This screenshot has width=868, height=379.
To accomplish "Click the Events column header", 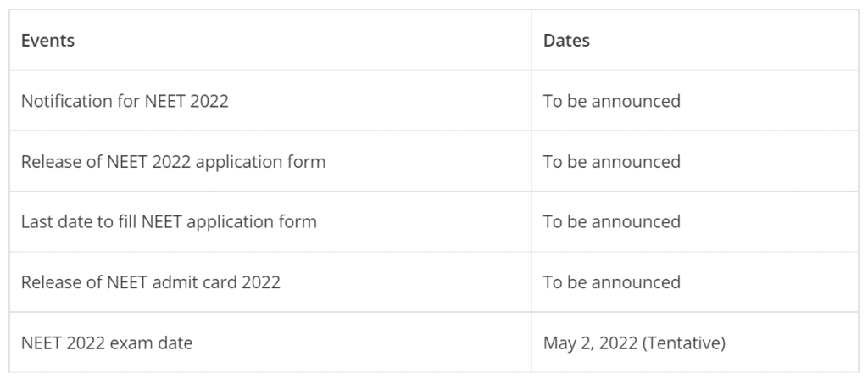I will coord(47,41).
